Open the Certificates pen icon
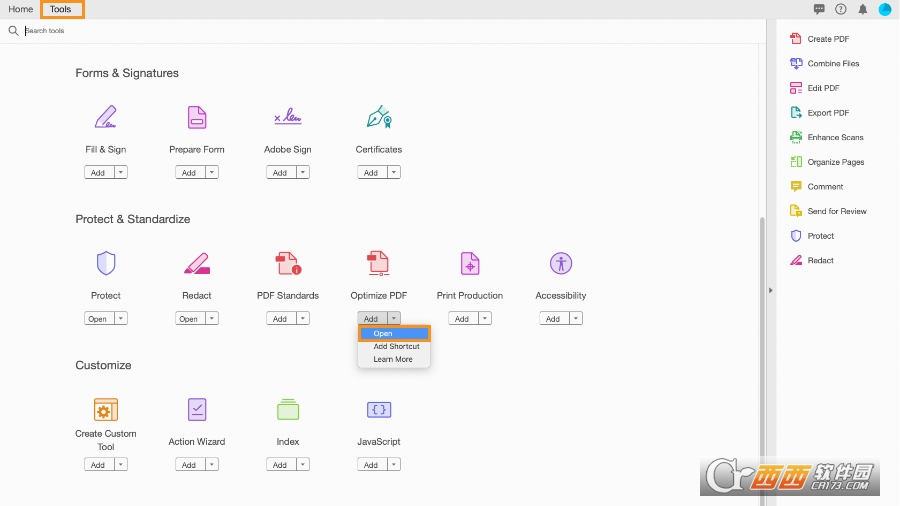The image size is (900, 506). (379, 116)
